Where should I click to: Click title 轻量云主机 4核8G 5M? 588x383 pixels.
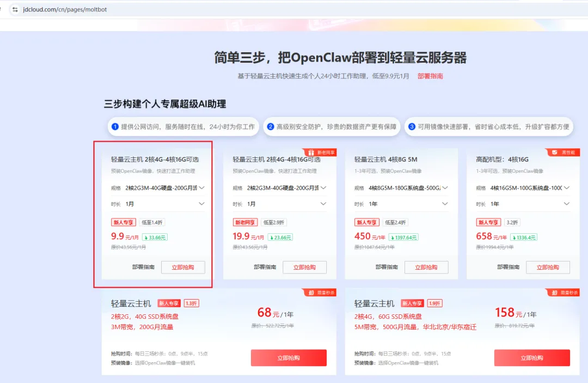(386, 160)
